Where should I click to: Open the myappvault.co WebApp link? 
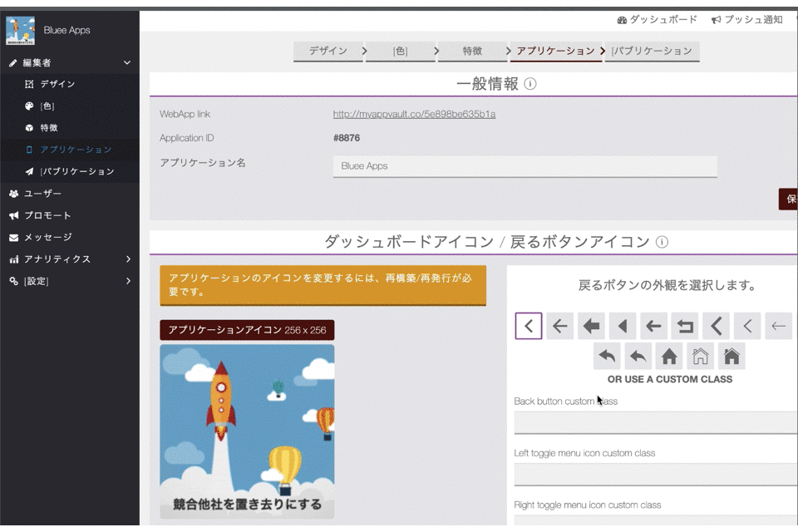tap(414, 114)
